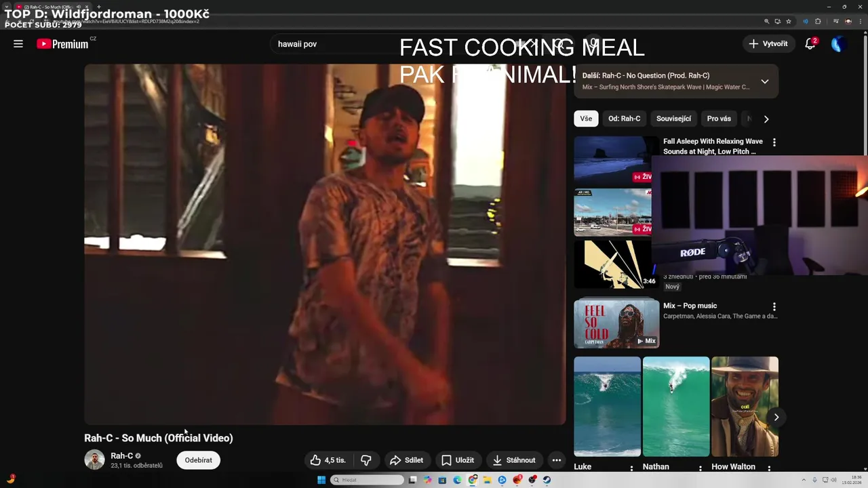Click the taskbar 'Hledat' search box
The image size is (868, 488).
point(368,480)
